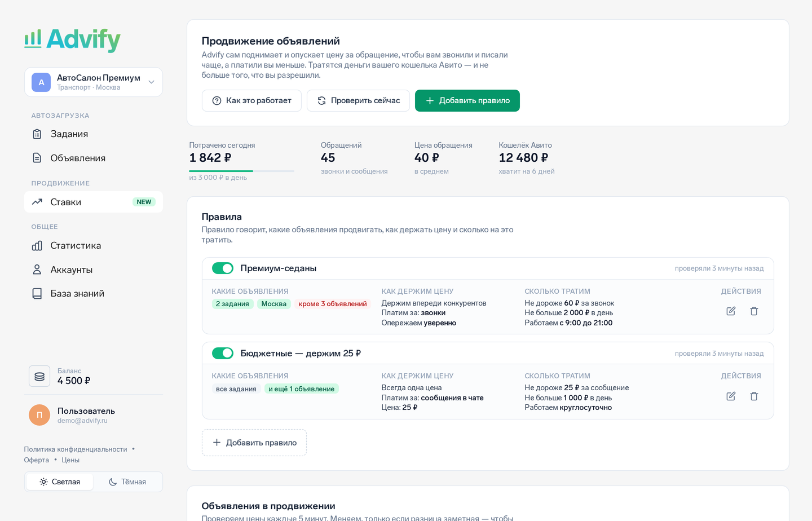Click the Премиум-седаны rule title

[279, 268]
